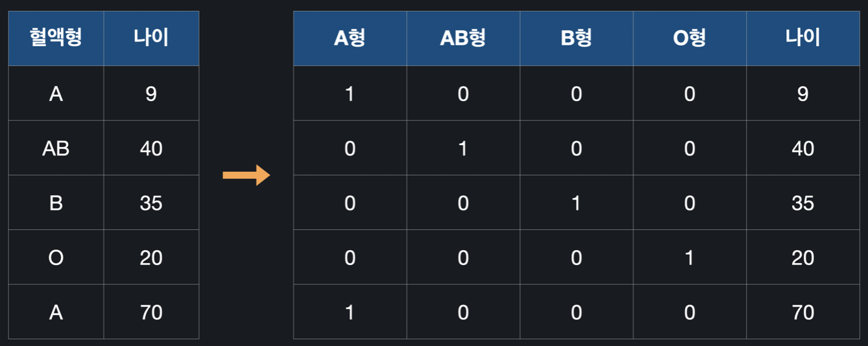Select the O blood type cell

point(56,257)
